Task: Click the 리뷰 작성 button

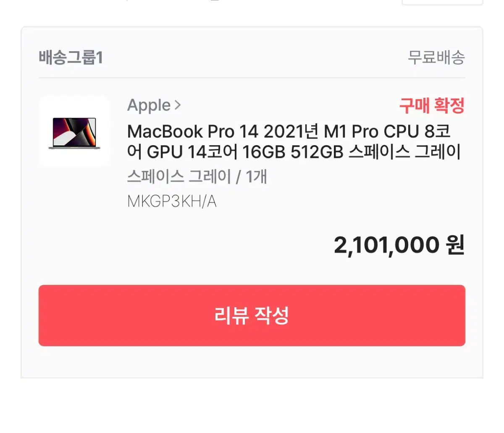Action: click(x=252, y=316)
